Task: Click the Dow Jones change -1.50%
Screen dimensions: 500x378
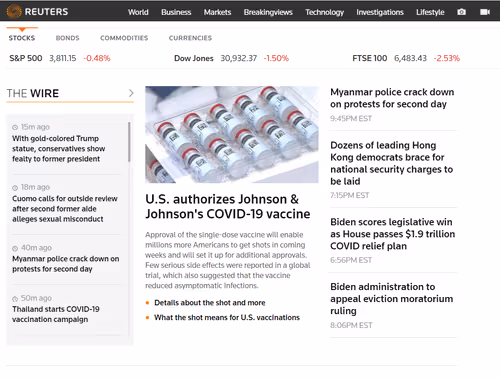Action: coord(276,58)
